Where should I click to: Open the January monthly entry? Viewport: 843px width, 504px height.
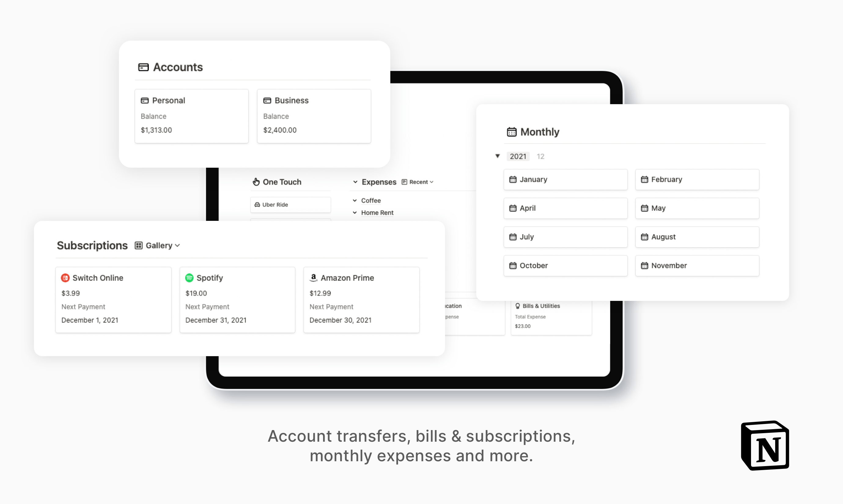pos(566,179)
